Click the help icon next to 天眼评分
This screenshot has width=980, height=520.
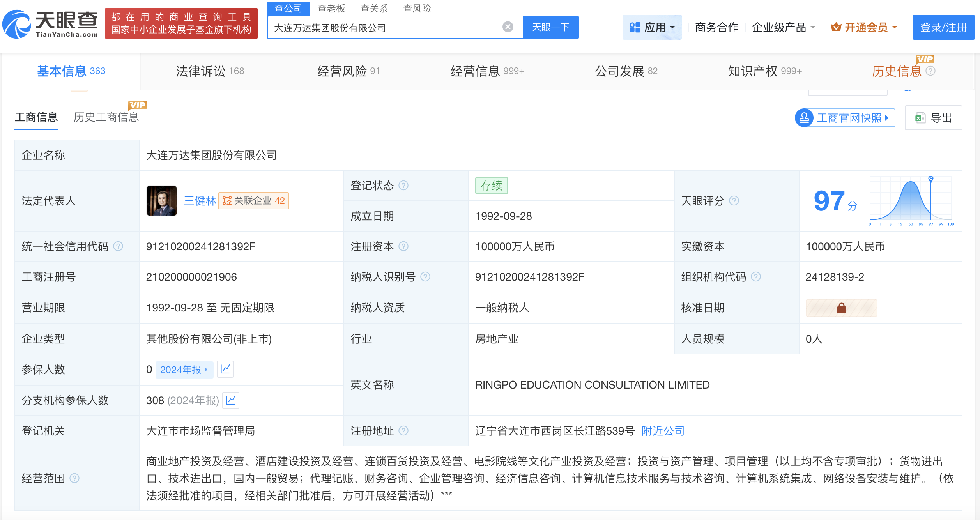(x=735, y=201)
